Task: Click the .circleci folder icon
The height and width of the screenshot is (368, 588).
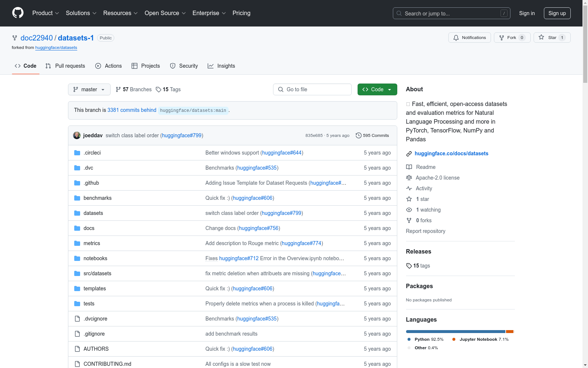Action: click(x=77, y=153)
